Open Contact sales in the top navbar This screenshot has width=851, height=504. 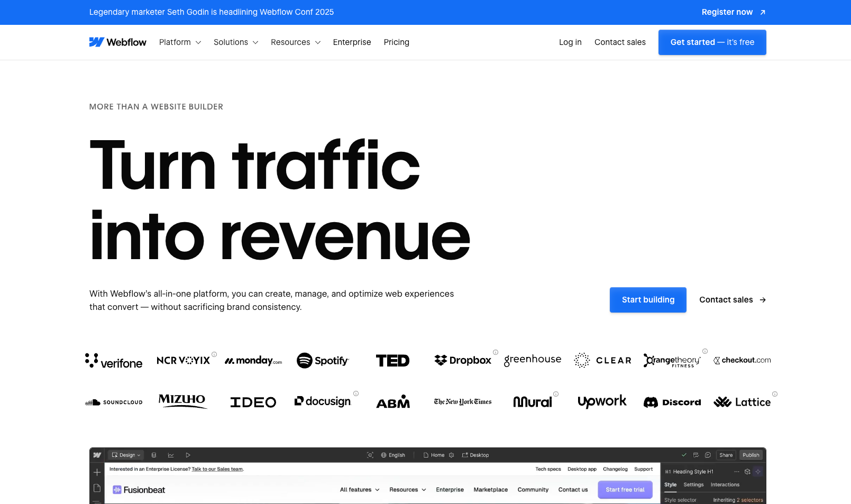[620, 42]
